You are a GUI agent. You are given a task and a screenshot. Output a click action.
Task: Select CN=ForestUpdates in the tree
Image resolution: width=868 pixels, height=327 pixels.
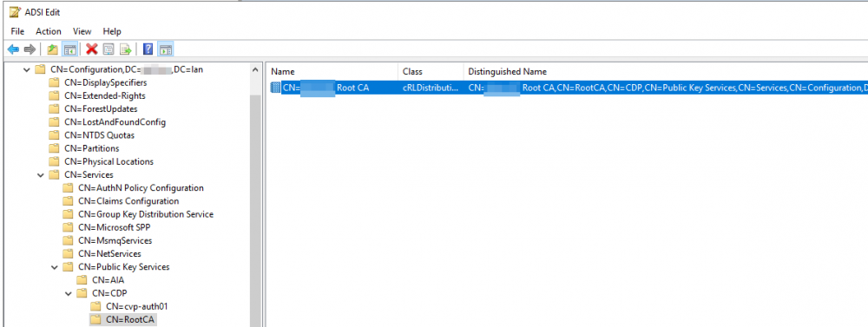pyautogui.click(x=101, y=109)
